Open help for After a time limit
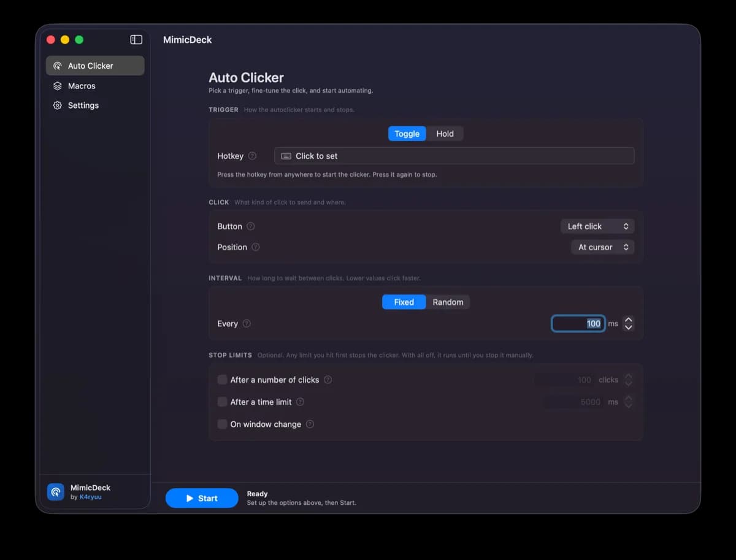This screenshot has height=560, width=736. [x=300, y=402]
